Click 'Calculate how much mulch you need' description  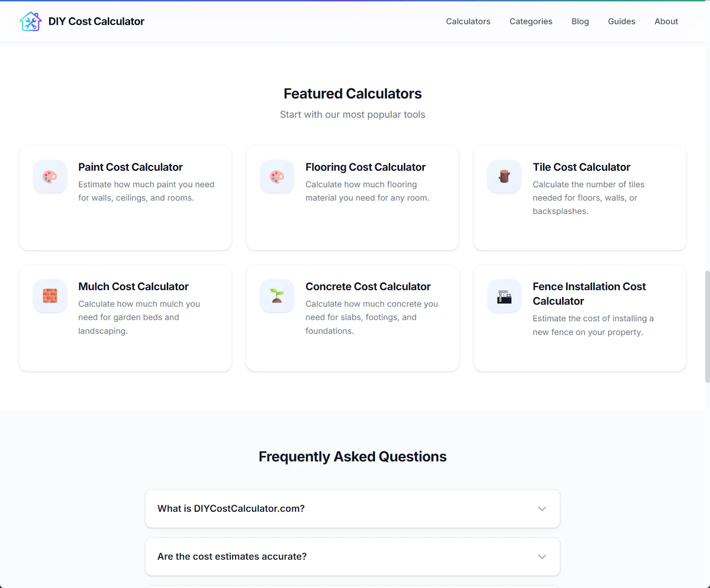(x=139, y=317)
